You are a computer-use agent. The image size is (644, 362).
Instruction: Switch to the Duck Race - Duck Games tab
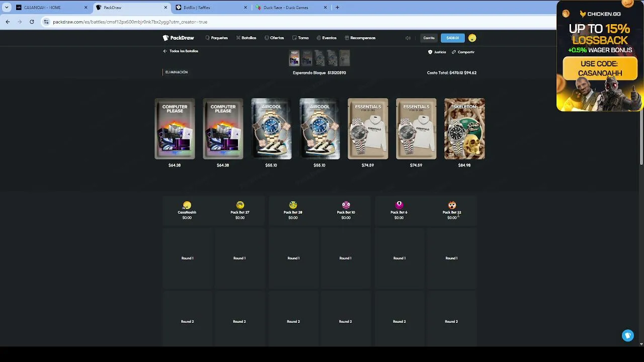tap(291, 8)
